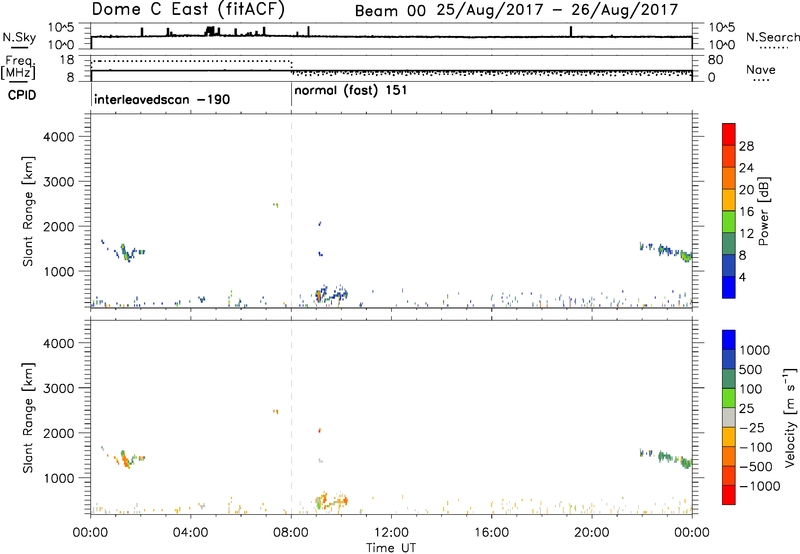Click the '12:00' time axis tick label

click(391, 532)
